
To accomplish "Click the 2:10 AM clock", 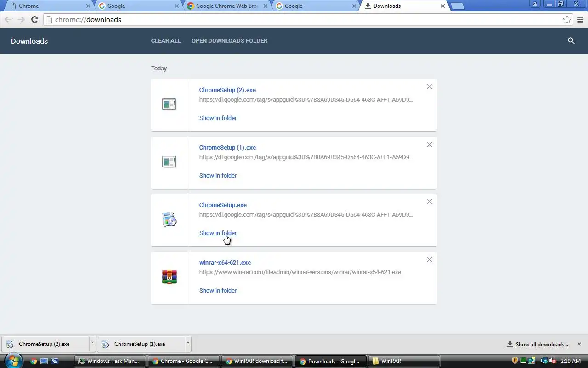I will click(x=571, y=361).
